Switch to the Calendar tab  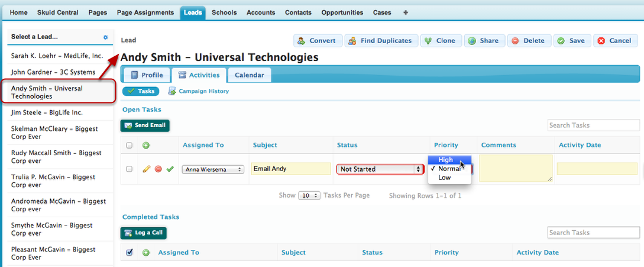point(250,75)
